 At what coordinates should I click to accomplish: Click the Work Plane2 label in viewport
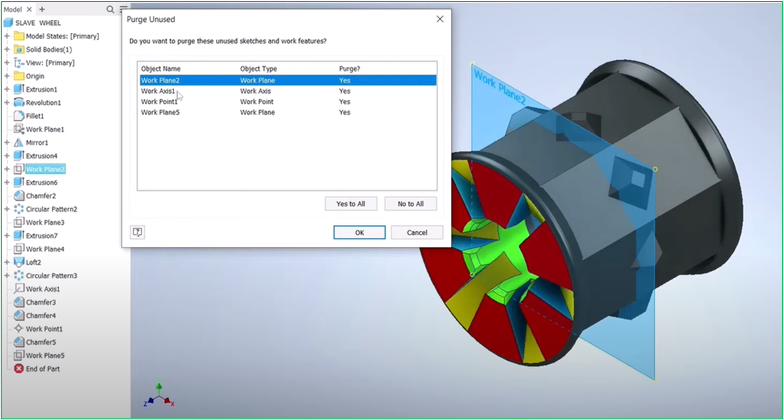[x=499, y=88]
